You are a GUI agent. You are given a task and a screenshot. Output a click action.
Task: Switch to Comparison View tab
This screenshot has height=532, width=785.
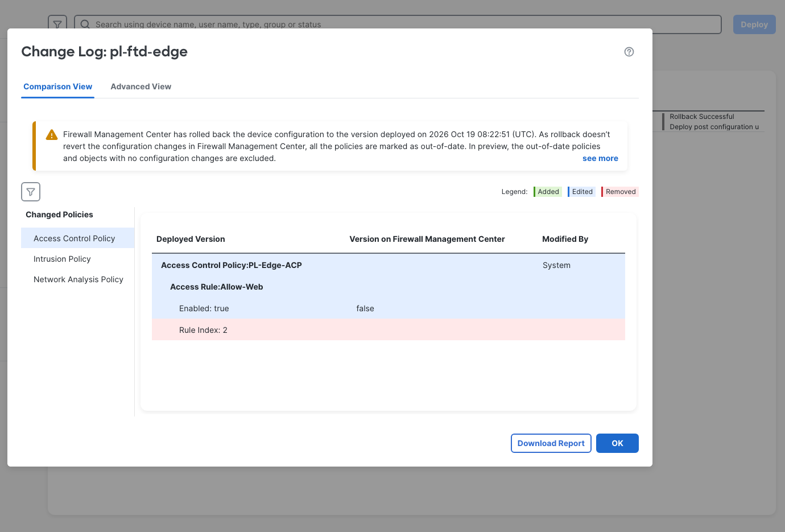(x=58, y=86)
